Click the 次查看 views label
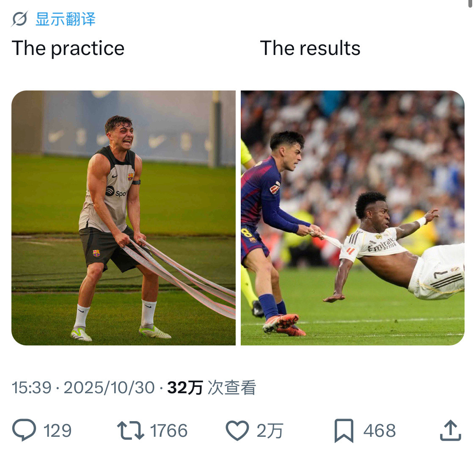Screen dimensions: 476x452 [x=232, y=388]
